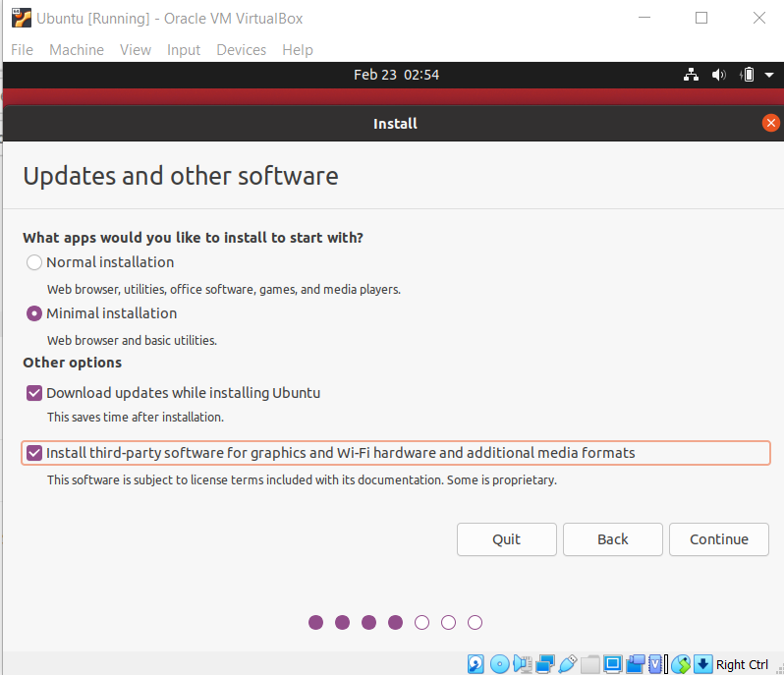The width and height of the screenshot is (784, 675).
Task: Close the VirtualBox window
Action: 759,18
